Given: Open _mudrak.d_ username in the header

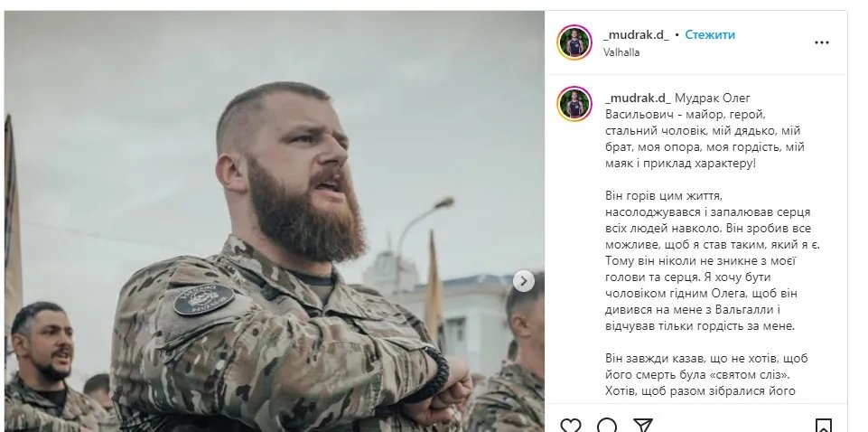Looking at the screenshot, I should click(x=636, y=34).
